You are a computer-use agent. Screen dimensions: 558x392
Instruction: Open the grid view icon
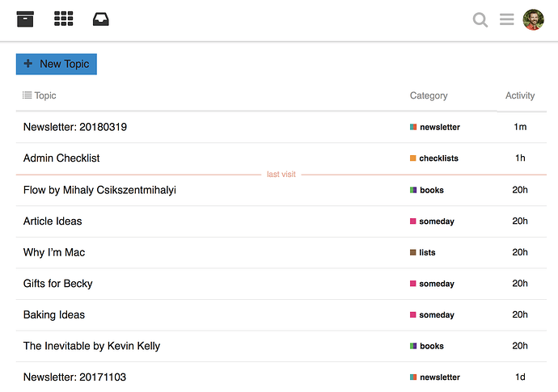(x=64, y=19)
